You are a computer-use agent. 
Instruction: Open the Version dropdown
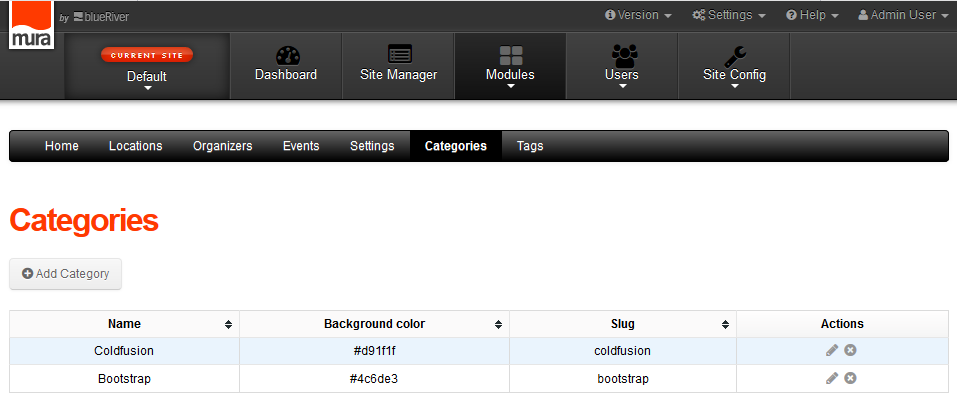[638, 15]
